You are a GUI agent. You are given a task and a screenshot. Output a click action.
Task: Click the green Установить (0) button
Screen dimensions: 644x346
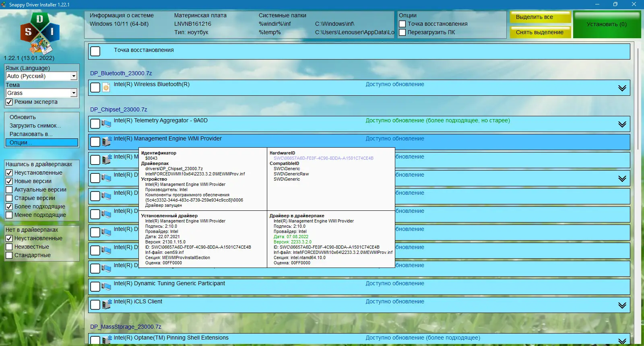pyautogui.click(x=607, y=25)
